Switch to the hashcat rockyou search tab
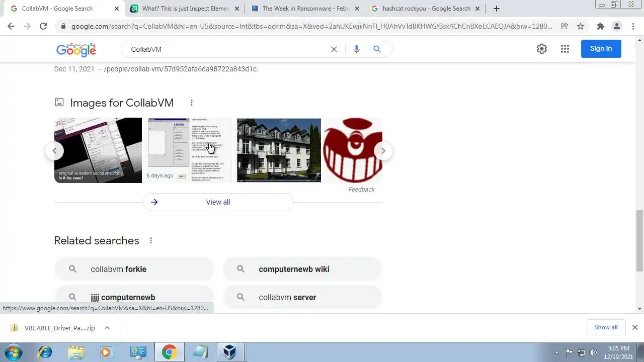Screen dimensions: 644x362 point(426,9)
